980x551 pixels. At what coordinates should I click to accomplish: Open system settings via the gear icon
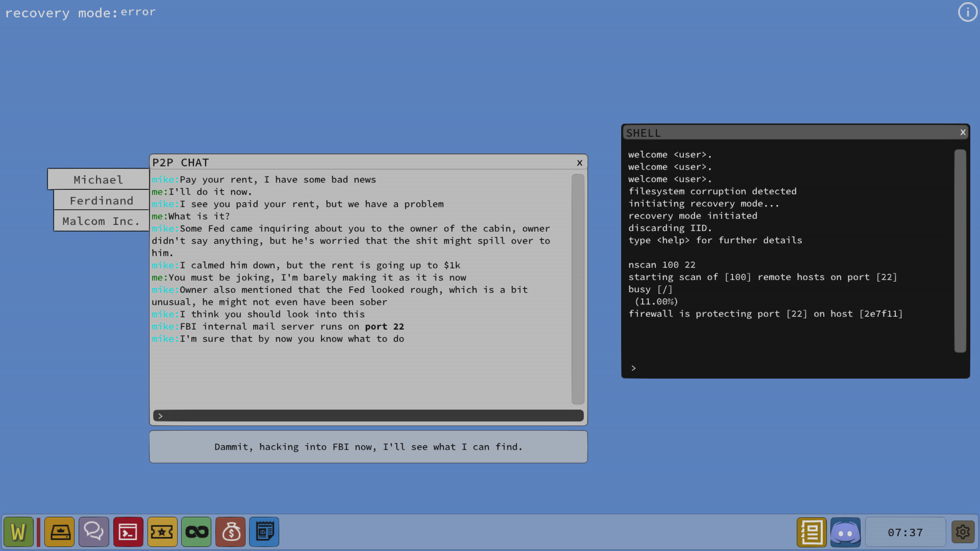click(x=964, y=532)
